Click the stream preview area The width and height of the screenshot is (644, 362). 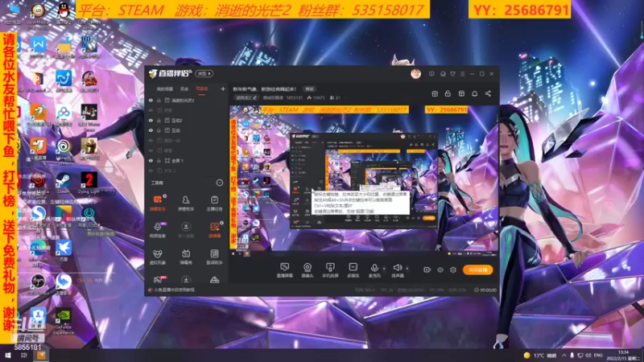pyautogui.click(x=364, y=181)
